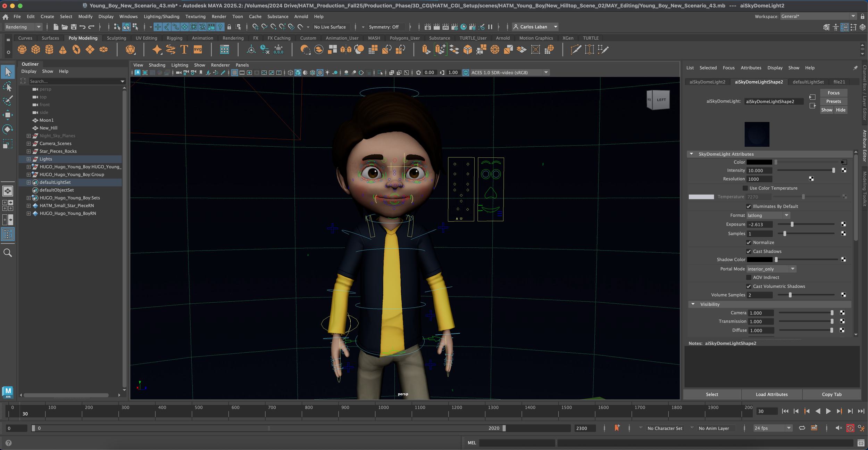Click Load Attributes button
Image resolution: width=868 pixels, height=450 pixels.
coord(771,394)
